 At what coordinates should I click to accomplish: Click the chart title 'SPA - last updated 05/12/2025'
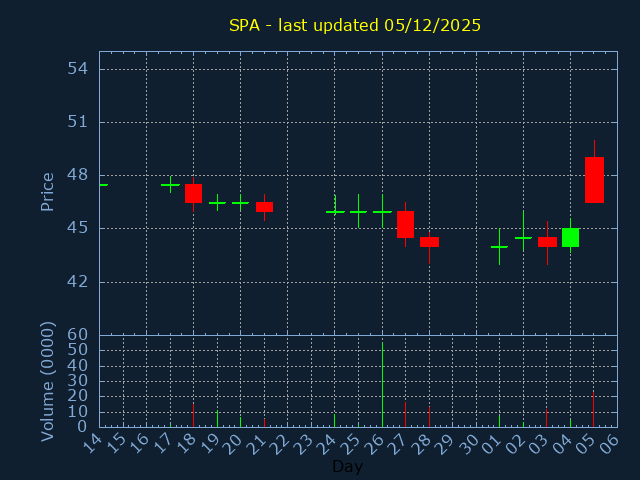click(x=355, y=25)
